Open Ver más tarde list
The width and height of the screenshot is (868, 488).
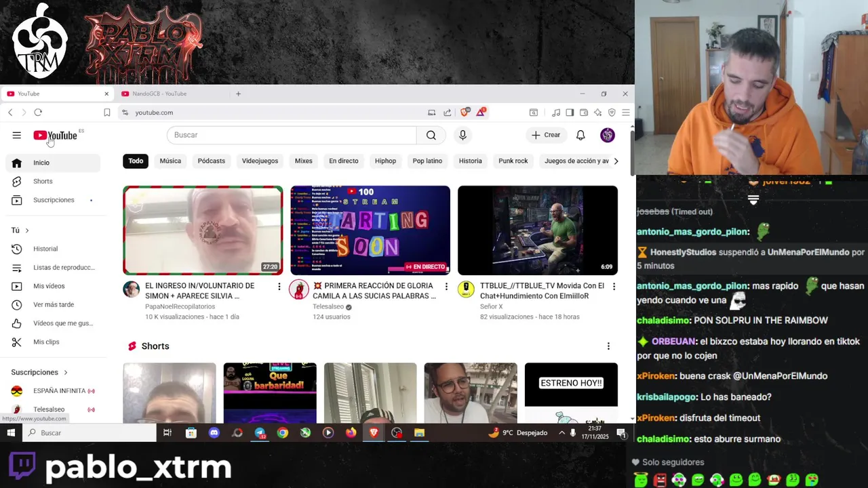click(53, 305)
